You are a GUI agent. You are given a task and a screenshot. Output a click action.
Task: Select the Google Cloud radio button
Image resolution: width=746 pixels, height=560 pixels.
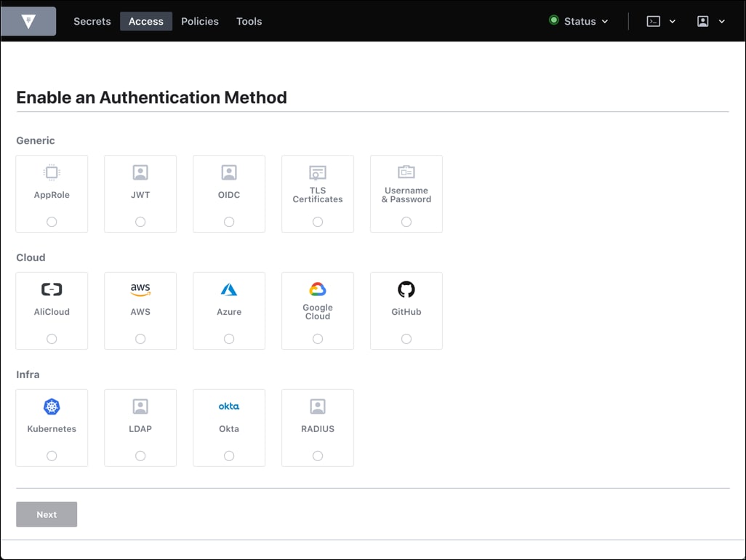(317, 339)
